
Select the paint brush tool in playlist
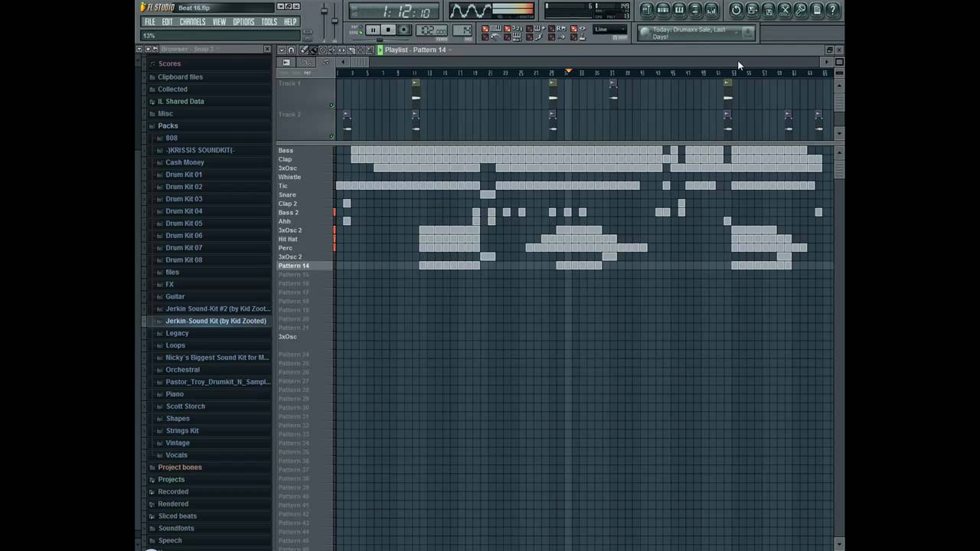313,50
